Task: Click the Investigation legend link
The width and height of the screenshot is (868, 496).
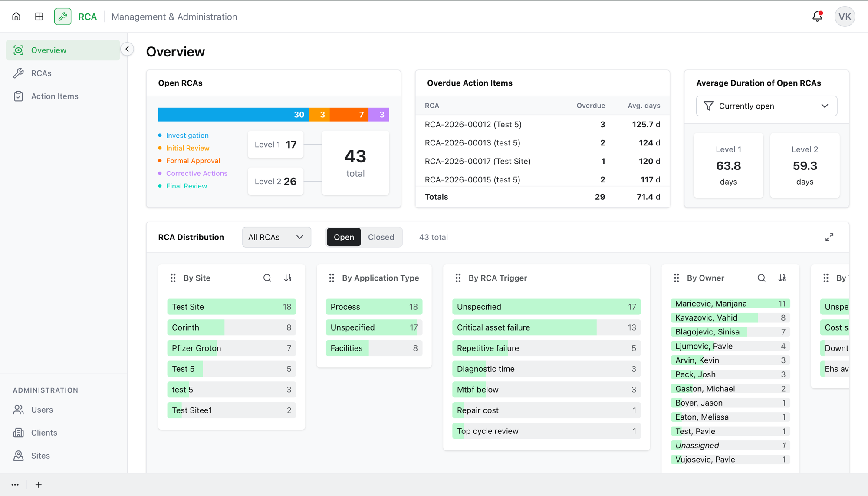Action: coord(187,136)
